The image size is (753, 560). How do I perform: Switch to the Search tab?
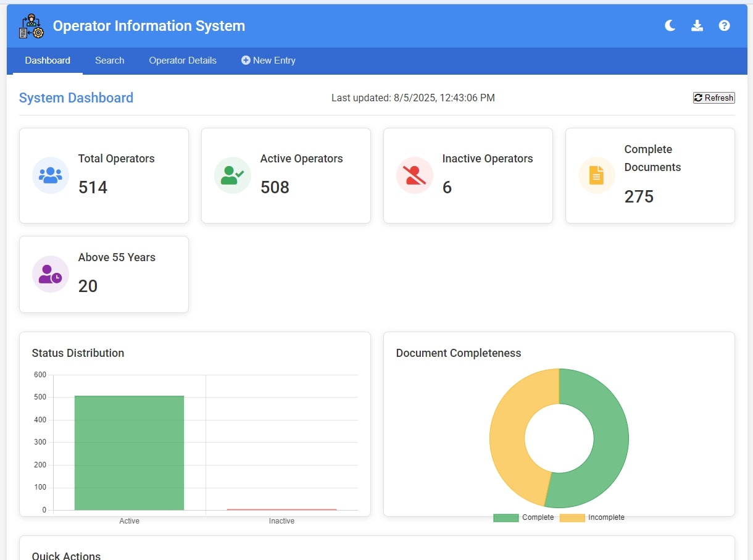(109, 60)
